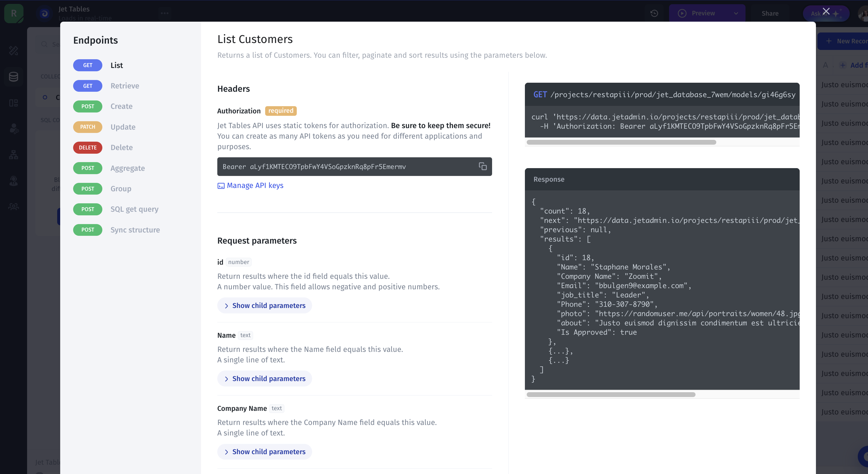Open the layout pages icon in sidebar
The width and height of the screenshot is (868, 474).
(x=14, y=103)
